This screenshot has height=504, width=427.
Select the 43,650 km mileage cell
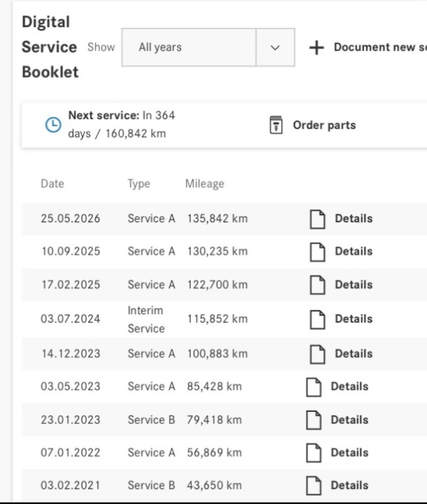[214, 485]
